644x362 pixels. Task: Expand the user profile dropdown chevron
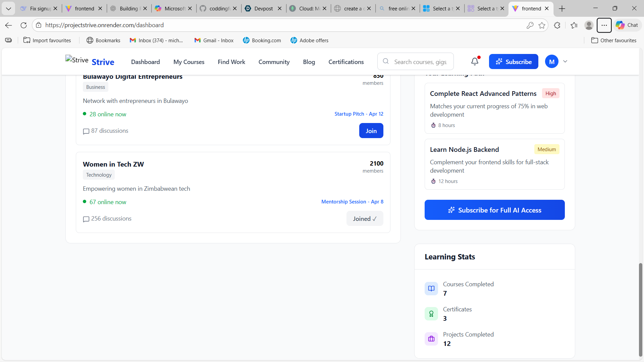point(565,61)
